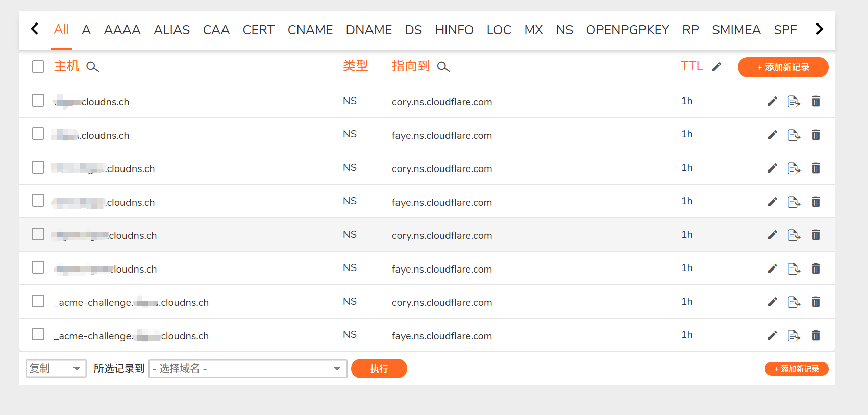Copy the _acme-challenge cory.ns.cloudflare.com record
Image resolution: width=868 pixels, height=415 pixels.
[793, 302]
